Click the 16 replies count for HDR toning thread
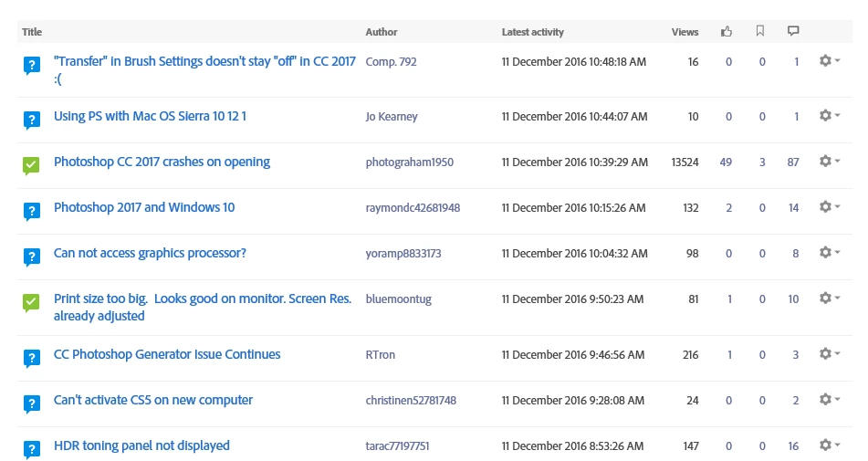Screen dimensions: 868x461 pyautogui.click(x=793, y=446)
